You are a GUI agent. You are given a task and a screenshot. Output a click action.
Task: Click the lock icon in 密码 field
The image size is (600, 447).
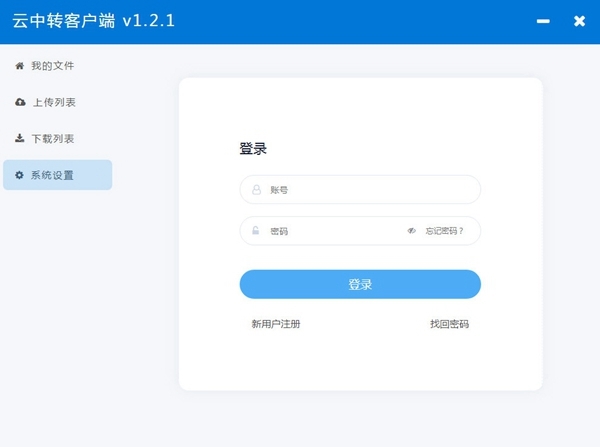256,230
